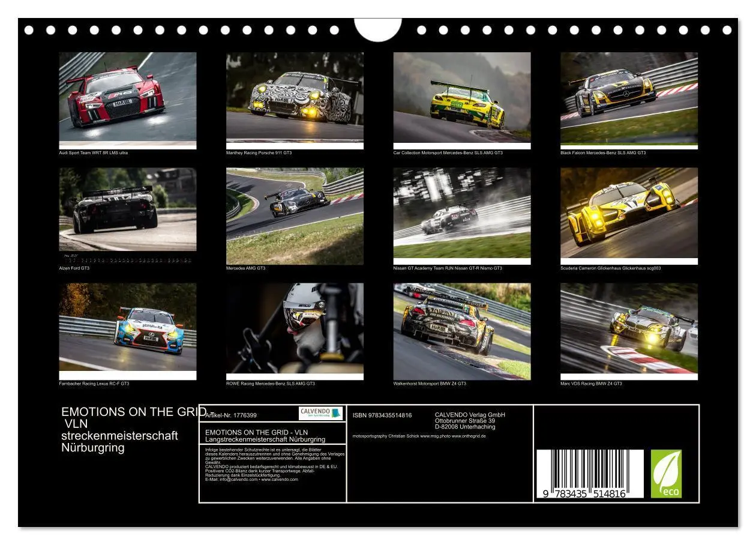Click 'Artikel-Nr. 1776399' text
The height and width of the screenshot is (545, 756).
231,415
